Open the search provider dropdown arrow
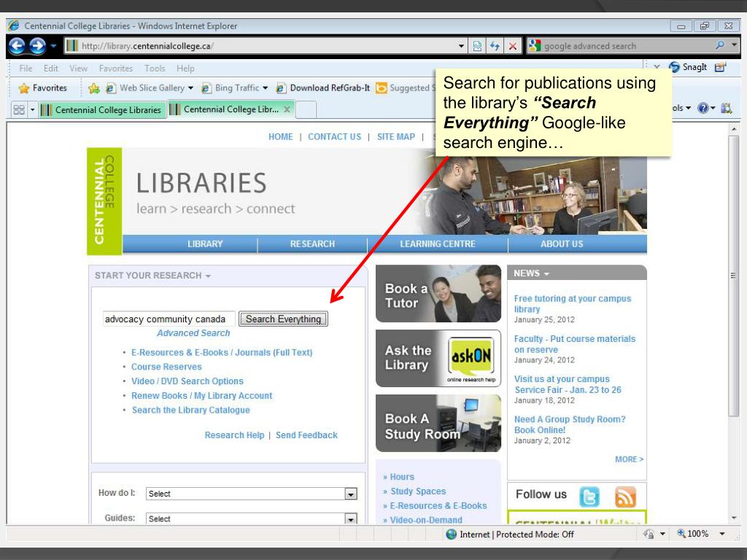This screenshot has width=747, height=560. (x=734, y=44)
